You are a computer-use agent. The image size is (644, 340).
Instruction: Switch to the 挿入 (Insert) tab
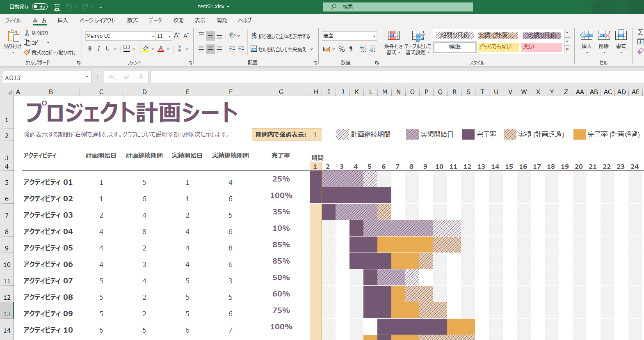tap(62, 20)
